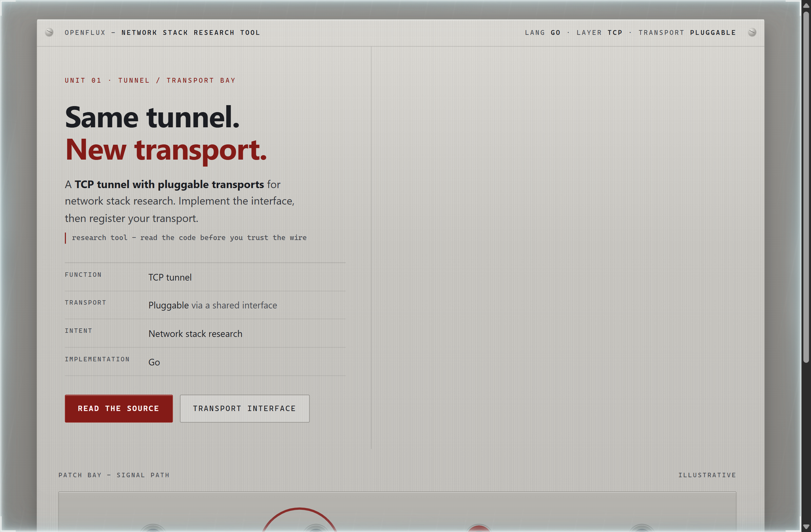Open the TRANSPORT INTERFACE button
The height and width of the screenshot is (532, 811).
244,408
